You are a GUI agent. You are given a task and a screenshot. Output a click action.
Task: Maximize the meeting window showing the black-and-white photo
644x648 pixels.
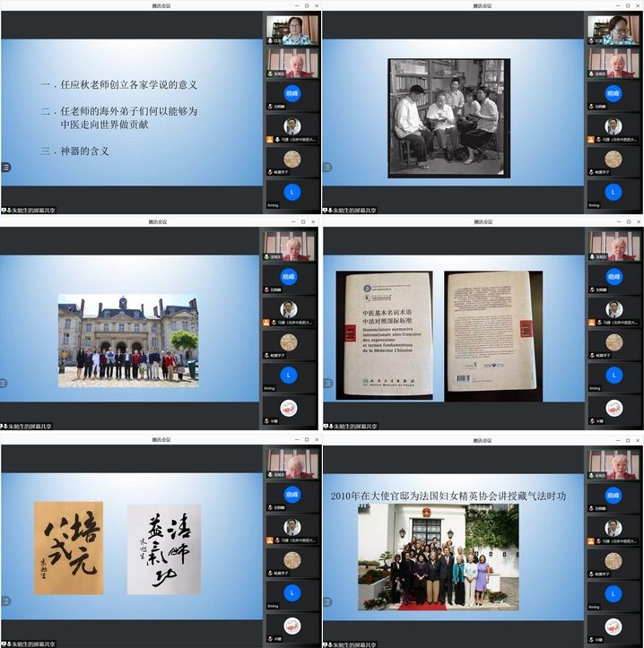point(628,5)
